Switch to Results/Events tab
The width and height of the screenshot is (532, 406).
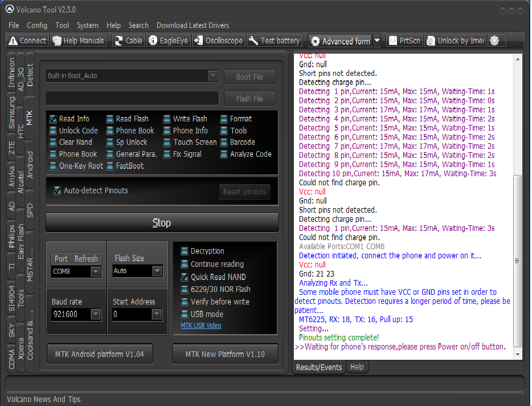point(319,367)
